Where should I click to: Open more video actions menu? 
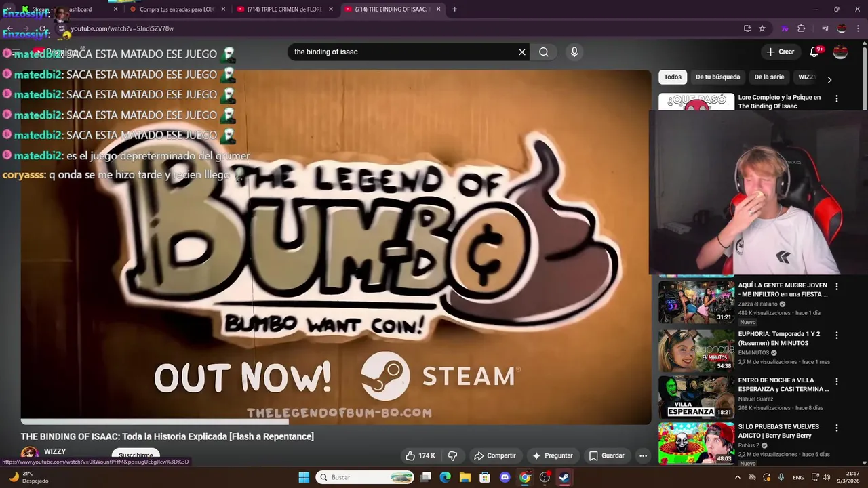pyautogui.click(x=643, y=455)
